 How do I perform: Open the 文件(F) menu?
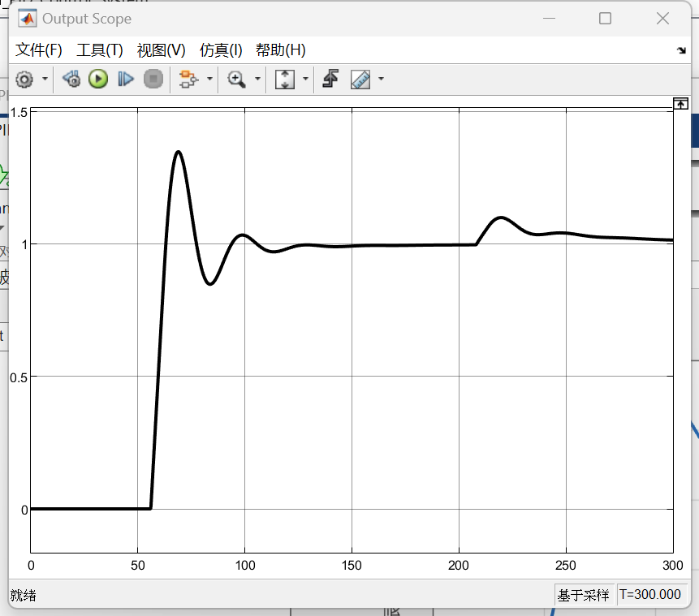39,50
